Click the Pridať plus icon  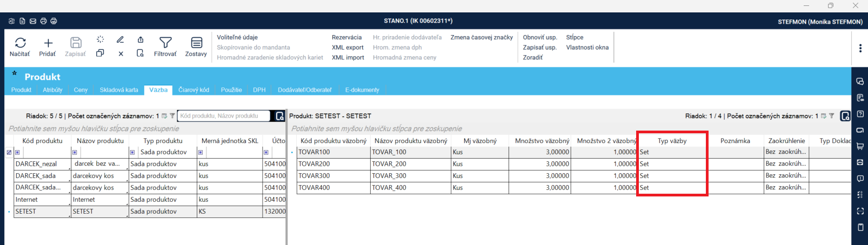[48, 43]
